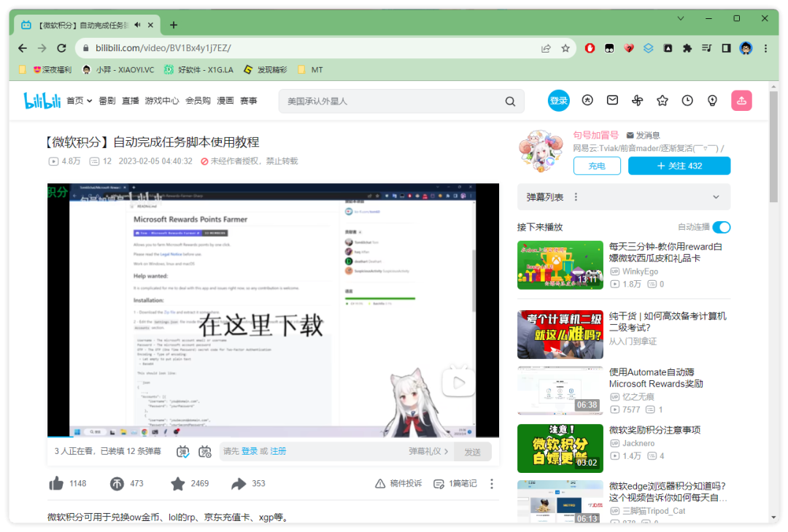Follow the uploader with 关注 432
Screen dimensions: 788x532
pyautogui.click(x=679, y=166)
